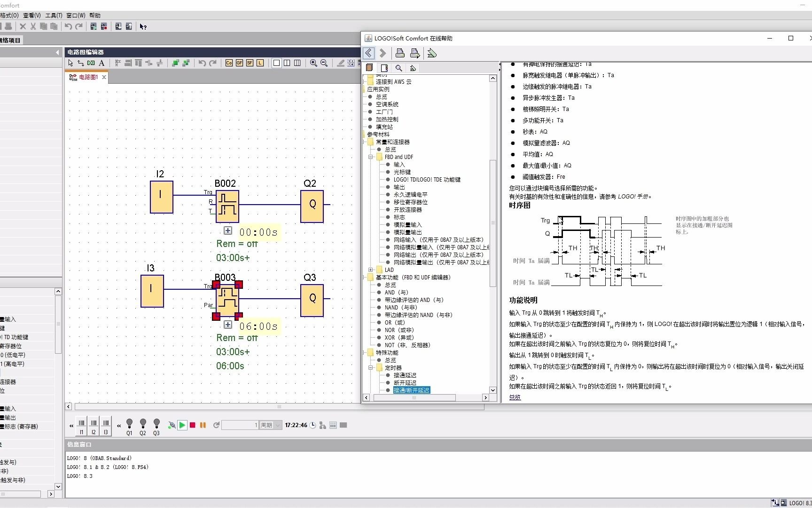Zoom in on the circuit diagram
Image resolution: width=812 pixels, height=508 pixels.
point(313,63)
